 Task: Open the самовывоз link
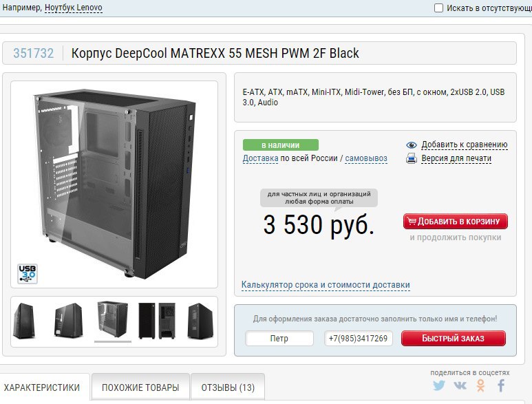tap(366, 158)
